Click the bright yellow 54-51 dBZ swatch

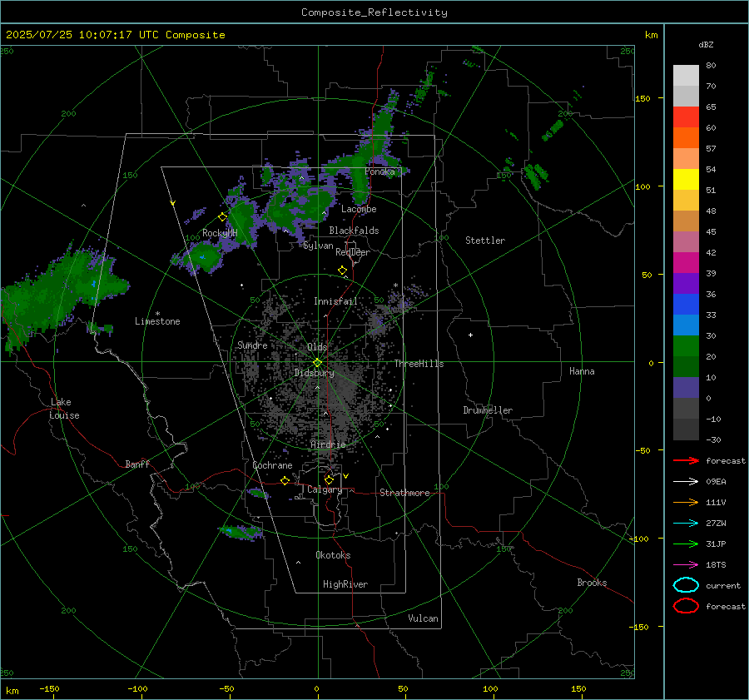click(686, 180)
